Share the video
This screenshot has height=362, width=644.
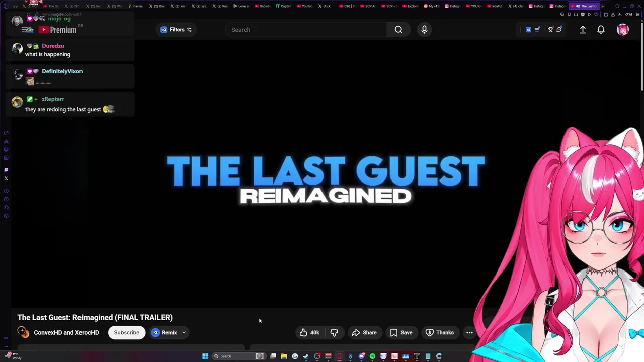(x=364, y=332)
